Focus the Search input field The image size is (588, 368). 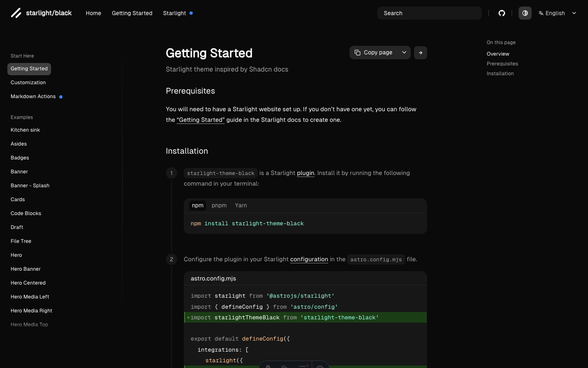point(430,13)
